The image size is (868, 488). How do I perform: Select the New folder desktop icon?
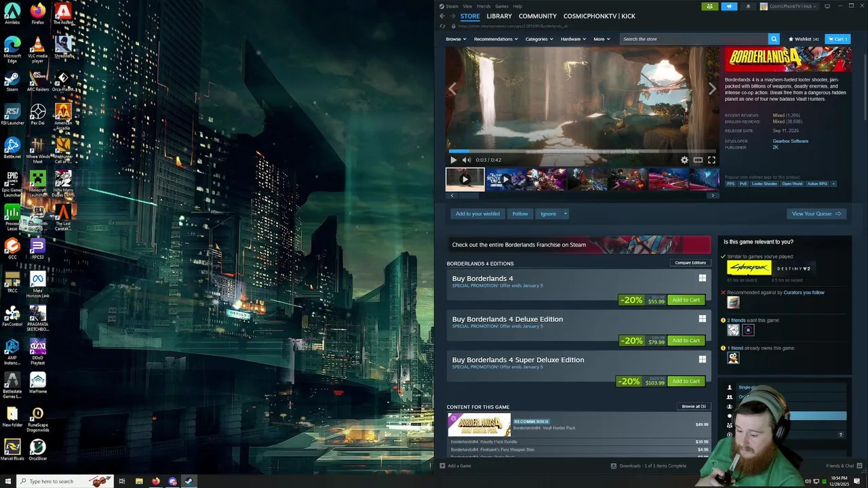pos(12,416)
